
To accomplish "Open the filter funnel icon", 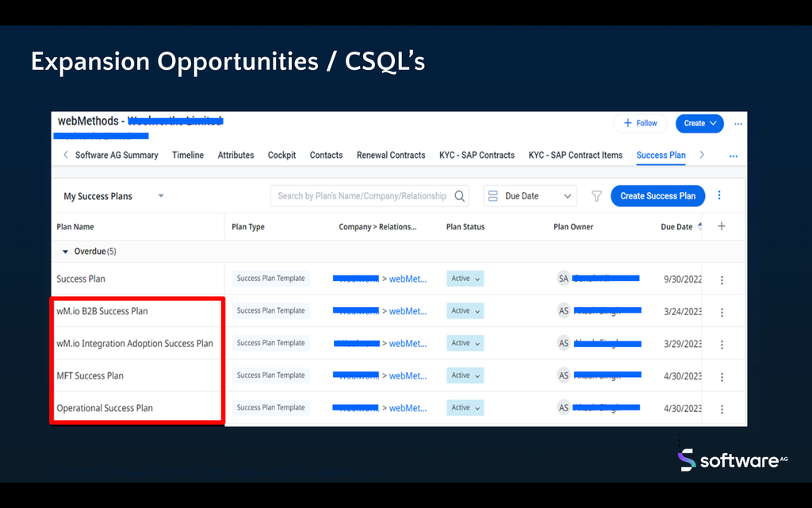I will tap(596, 196).
